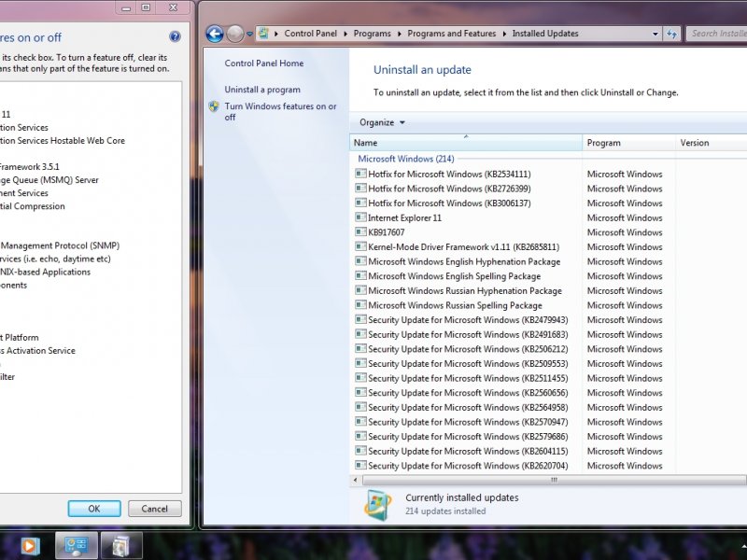Click the Search Installed Updates box
This screenshot has width=747, height=560.
coord(716,34)
